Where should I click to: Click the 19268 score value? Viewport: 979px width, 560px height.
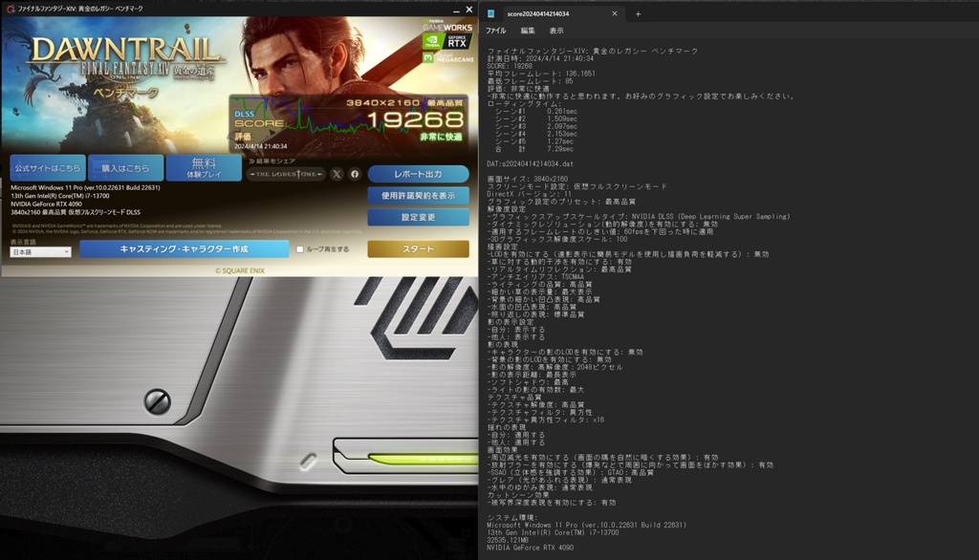coord(415,119)
